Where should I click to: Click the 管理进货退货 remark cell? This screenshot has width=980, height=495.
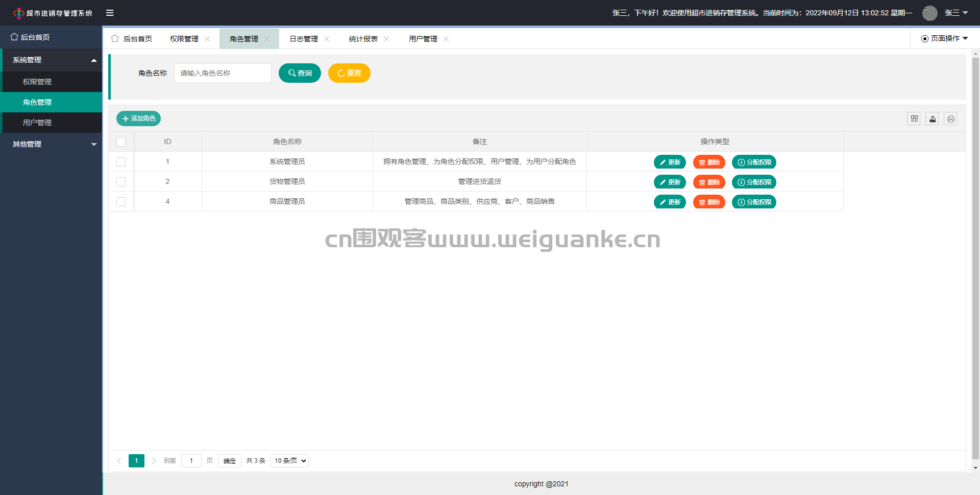coord(480,181)
